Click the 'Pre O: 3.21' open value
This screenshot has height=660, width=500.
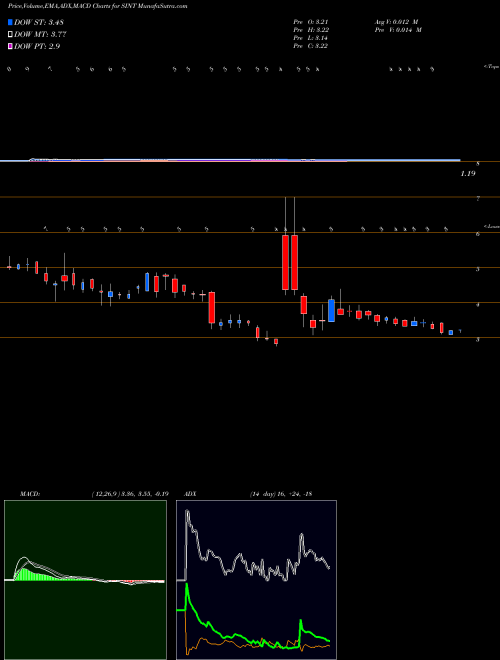pos(311,22)
